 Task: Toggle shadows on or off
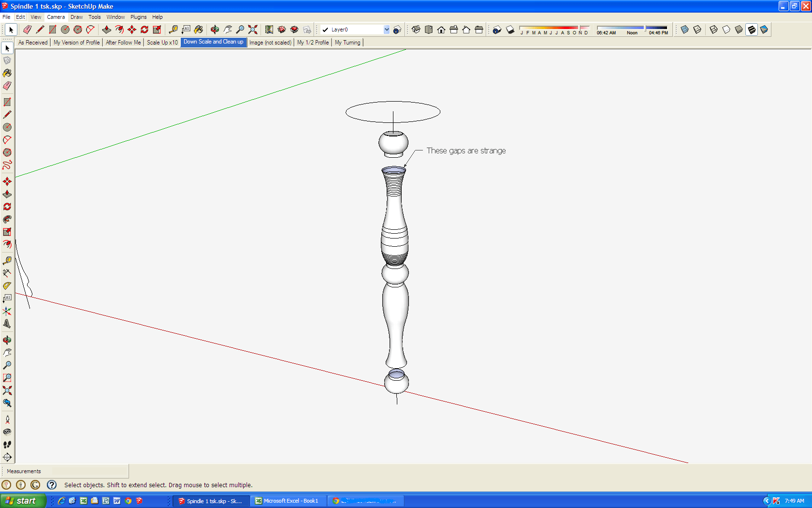(x=510, y=30)
